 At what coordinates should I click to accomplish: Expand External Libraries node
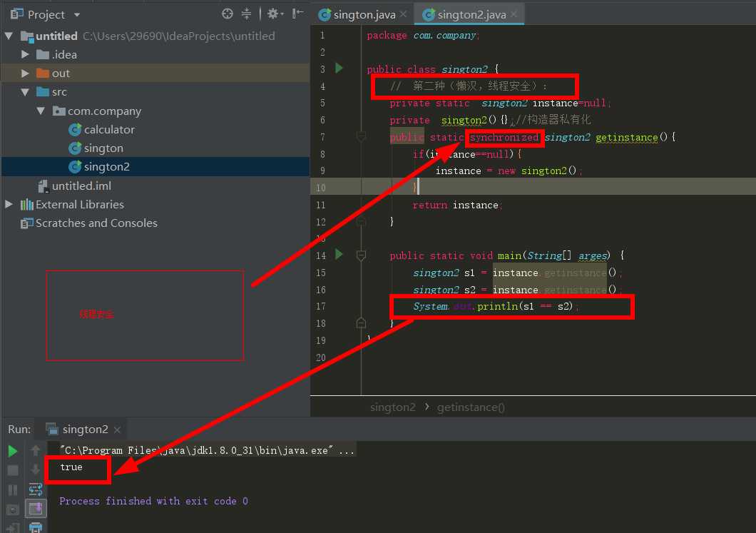click(x=9, y=205)
